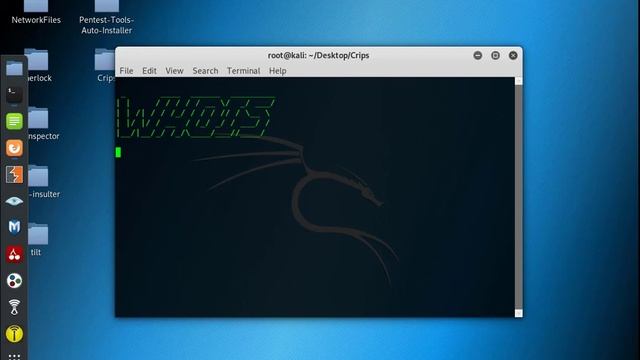Open the Help menu in the terminal

click(278, 71)
